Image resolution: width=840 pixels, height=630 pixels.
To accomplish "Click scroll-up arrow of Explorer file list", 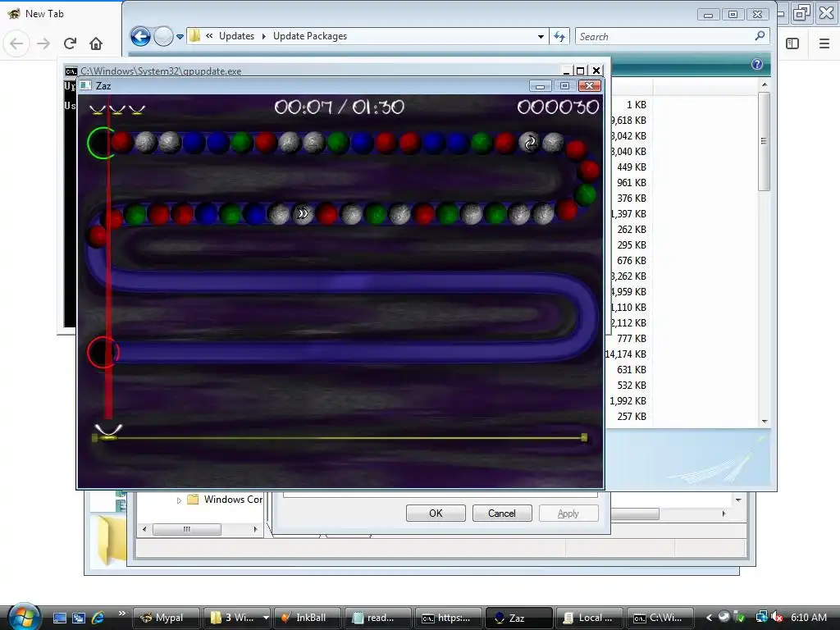I will tap(765, 85).
